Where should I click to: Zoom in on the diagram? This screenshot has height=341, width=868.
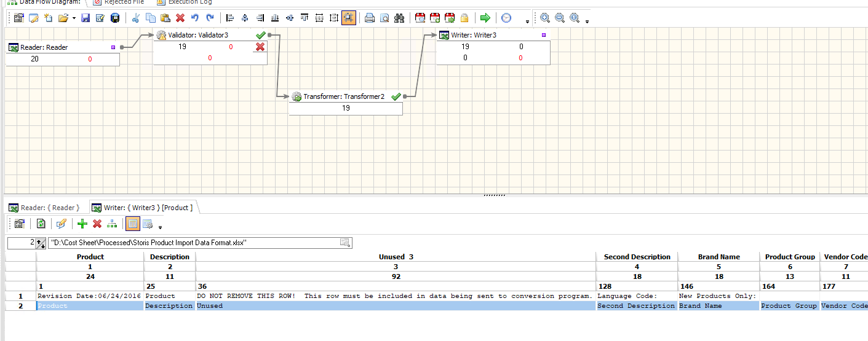(x=545, y=18)
